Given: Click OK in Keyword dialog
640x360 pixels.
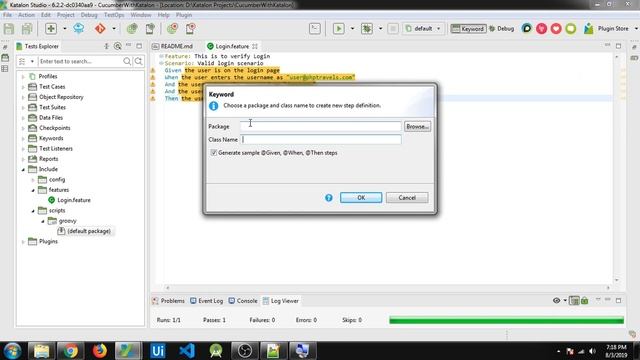Looking at the screenshot, I should [361, 198].
